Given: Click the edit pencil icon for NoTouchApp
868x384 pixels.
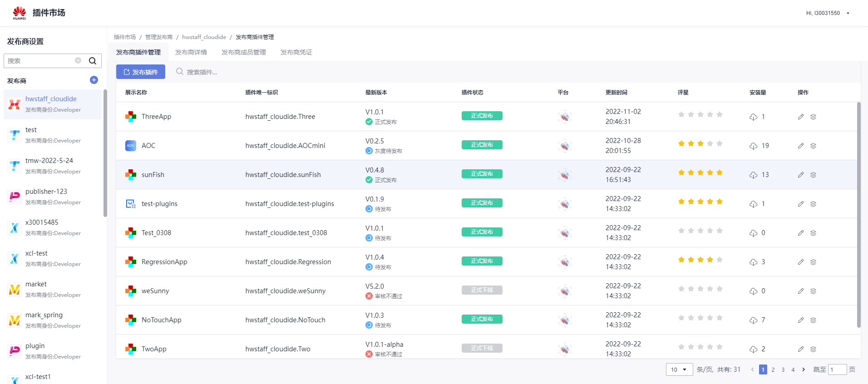Looking at the screenshot, I should pos(801,320).
